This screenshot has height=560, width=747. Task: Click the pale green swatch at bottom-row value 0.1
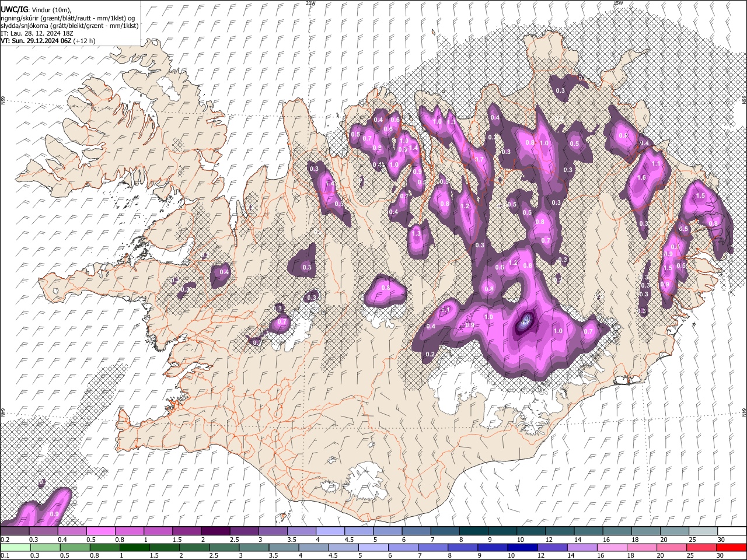coord(16,547)
